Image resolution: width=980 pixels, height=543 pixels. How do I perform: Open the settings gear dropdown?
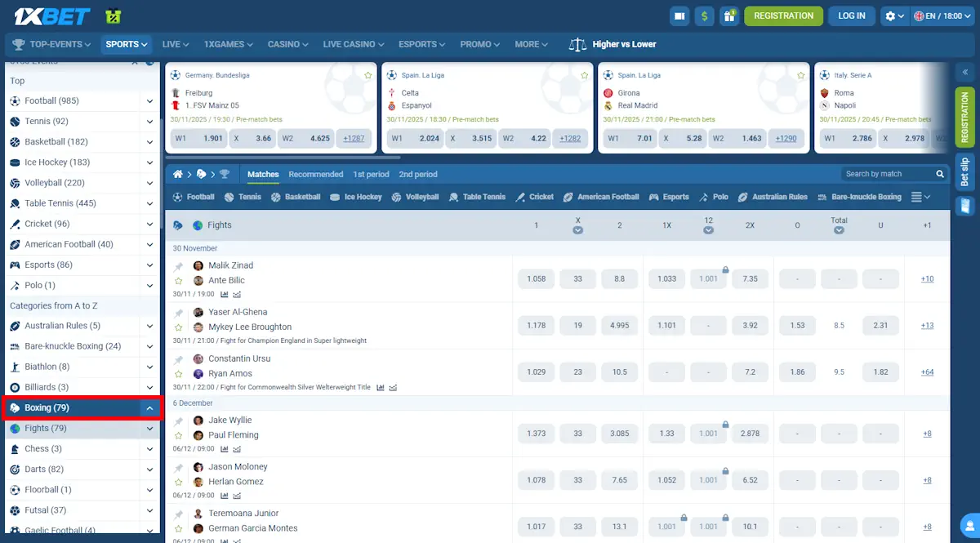click(x=895, y=16)
